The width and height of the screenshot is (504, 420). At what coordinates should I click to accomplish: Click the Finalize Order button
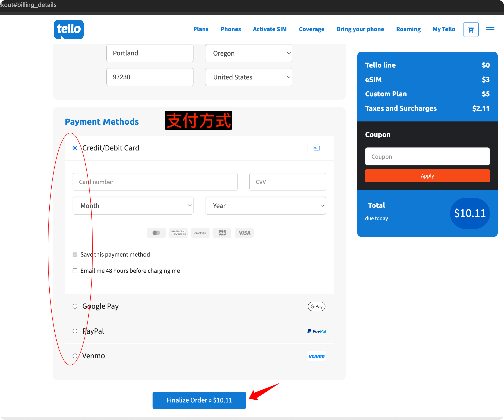[199, 400]
